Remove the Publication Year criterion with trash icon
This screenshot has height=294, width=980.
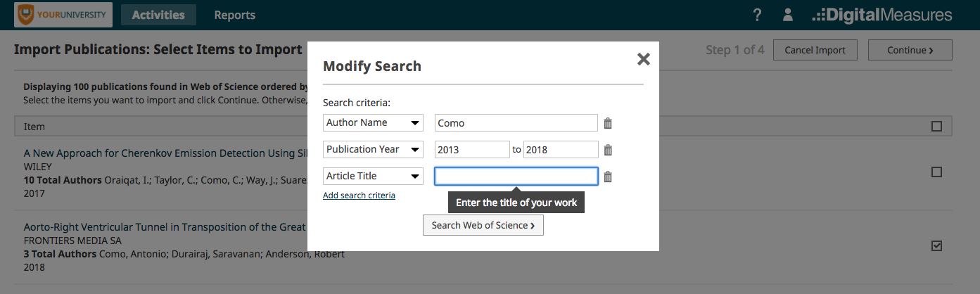tap(608, 150)
